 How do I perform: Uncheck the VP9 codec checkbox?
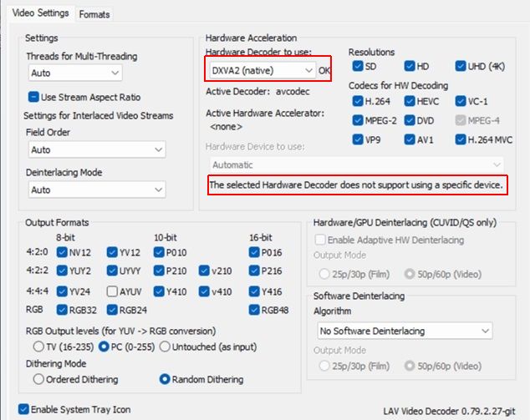[358, 139]
